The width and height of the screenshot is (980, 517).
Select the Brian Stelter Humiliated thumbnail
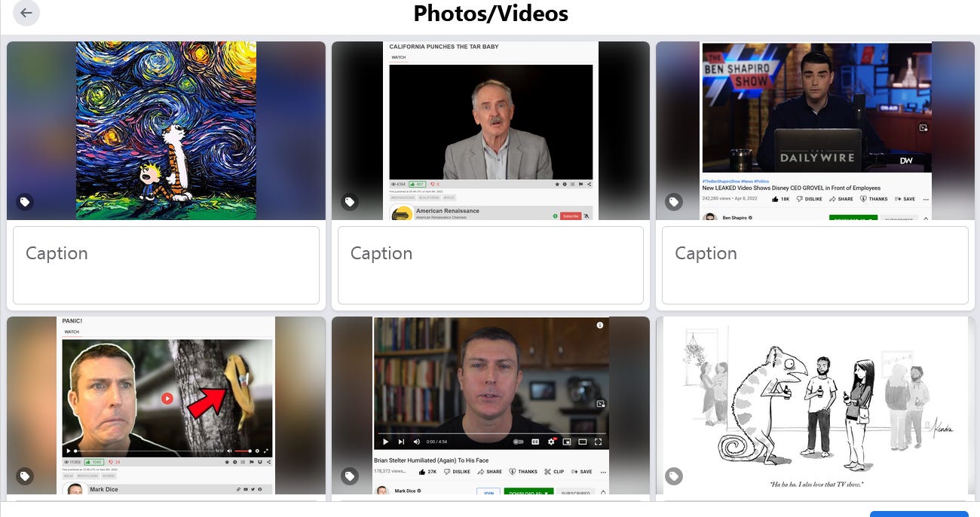(x=491, y=405)
